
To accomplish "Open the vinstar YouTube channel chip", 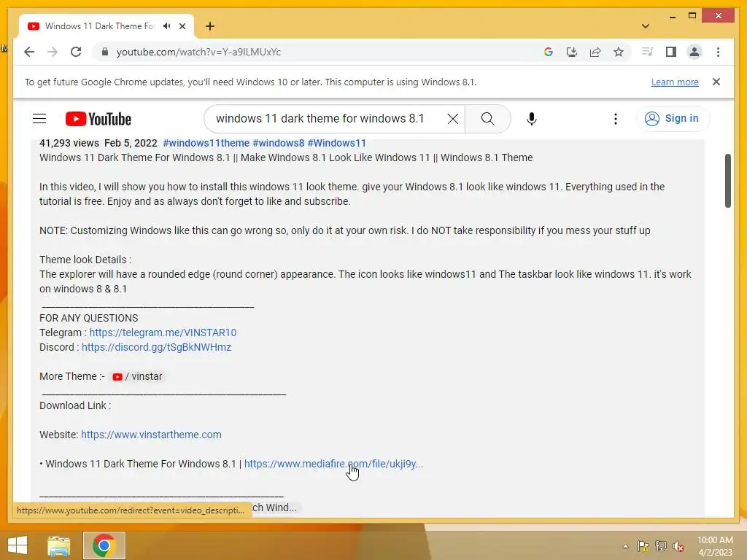I will coord(137,376).
